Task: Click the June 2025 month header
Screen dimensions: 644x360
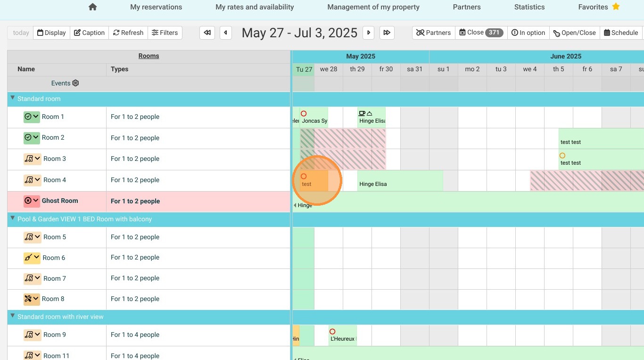Action: coord(566,56)
